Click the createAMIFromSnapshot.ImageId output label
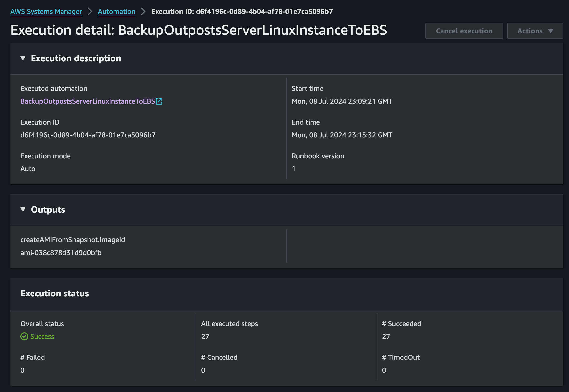 point(73,240)
